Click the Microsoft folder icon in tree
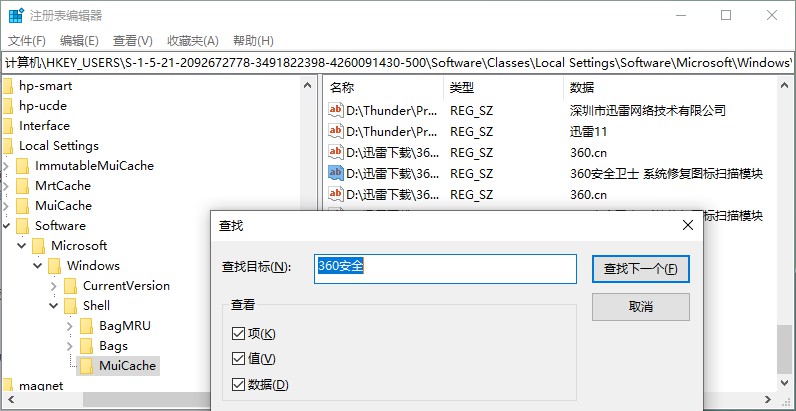 point(39,246)
